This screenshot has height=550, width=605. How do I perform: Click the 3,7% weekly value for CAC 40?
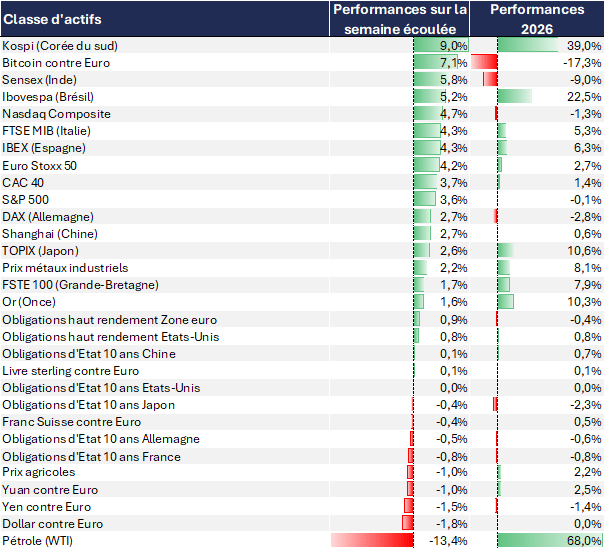tap(453, 183)
